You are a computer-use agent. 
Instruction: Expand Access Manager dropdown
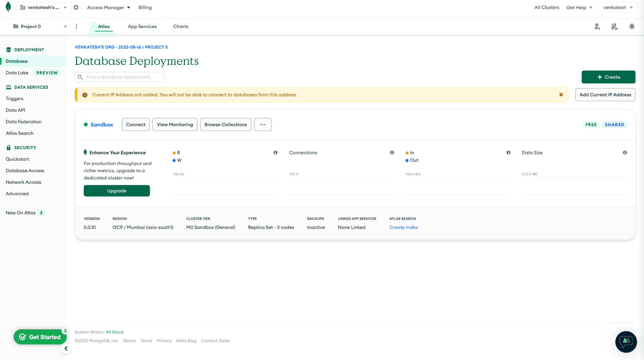(109, 7)
